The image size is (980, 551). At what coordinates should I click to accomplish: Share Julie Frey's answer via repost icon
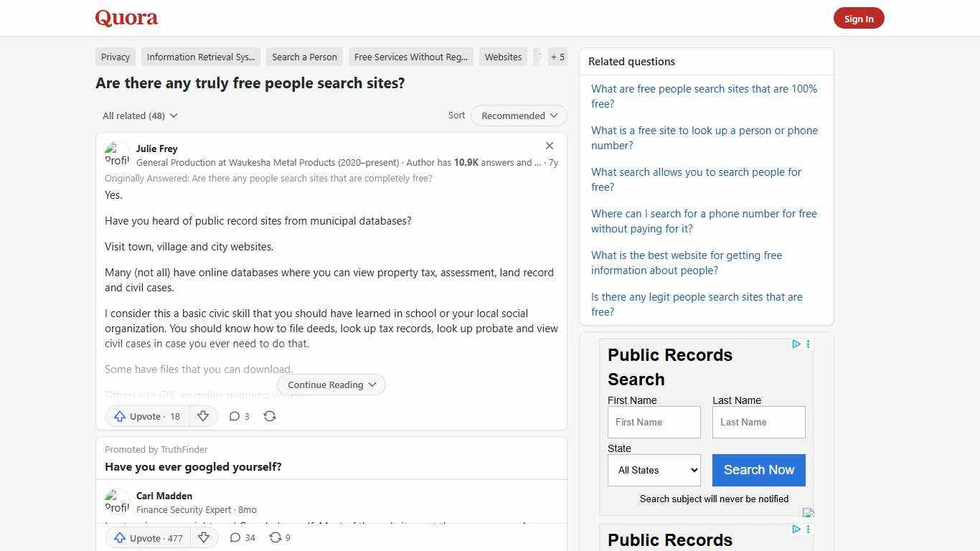click(270, 416)
